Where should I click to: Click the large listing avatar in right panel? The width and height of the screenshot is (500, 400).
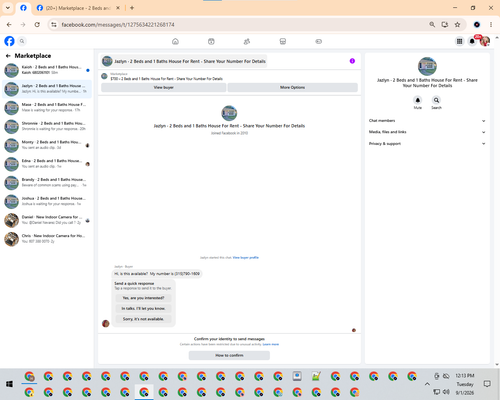tap(427, 66)
